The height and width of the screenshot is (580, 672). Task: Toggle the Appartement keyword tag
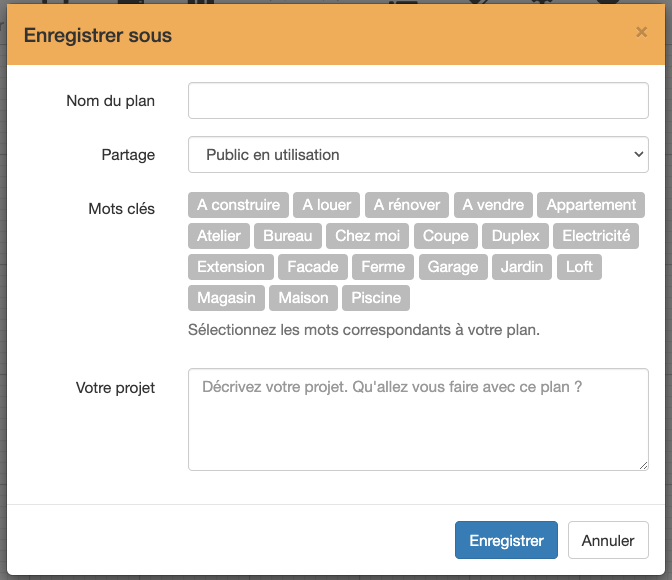(591, 205)
